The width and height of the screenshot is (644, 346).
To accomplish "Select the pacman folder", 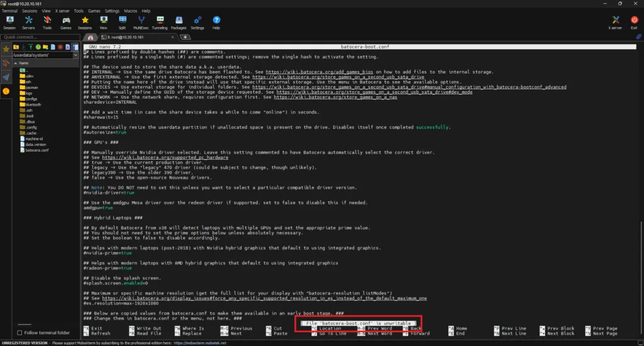I will [x=29, y=87].
